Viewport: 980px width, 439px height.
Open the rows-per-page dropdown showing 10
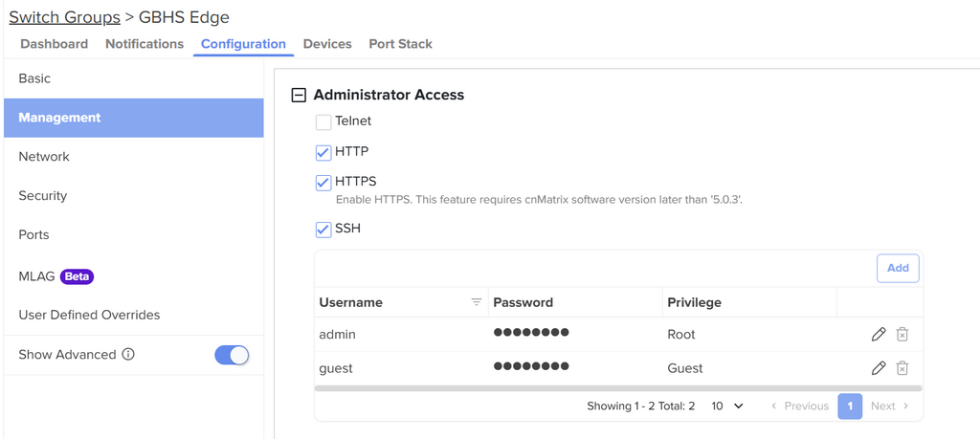727,406
